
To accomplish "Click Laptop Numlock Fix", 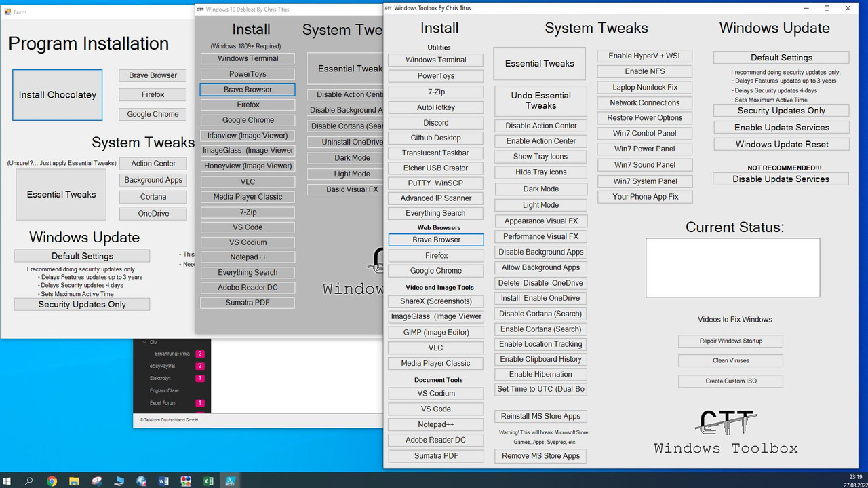I will pos(645,88).
